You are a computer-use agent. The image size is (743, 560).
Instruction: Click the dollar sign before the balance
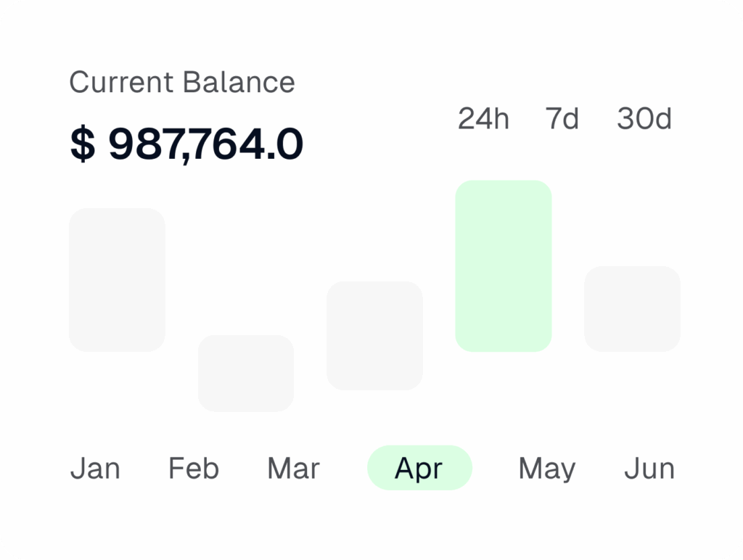pyautogui.click(x=82, y=144)
